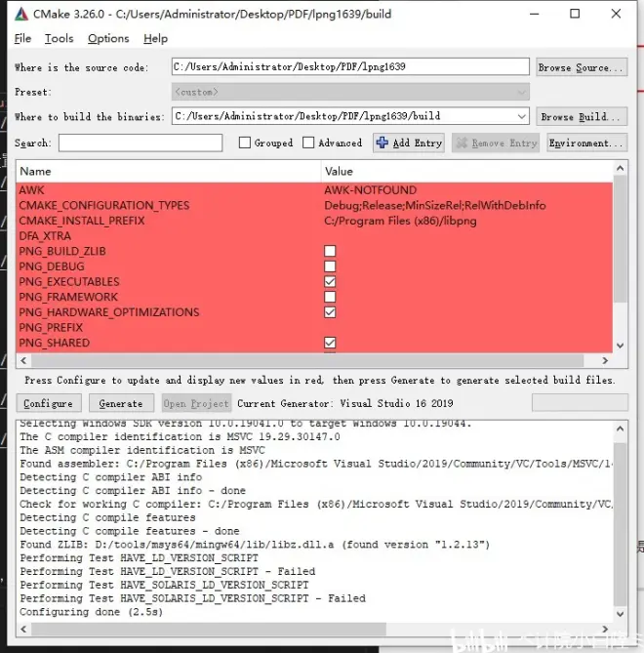Screen dimensions: 644x653
Task: Uncheck the PNG_SHARED option
Action: 330,343
